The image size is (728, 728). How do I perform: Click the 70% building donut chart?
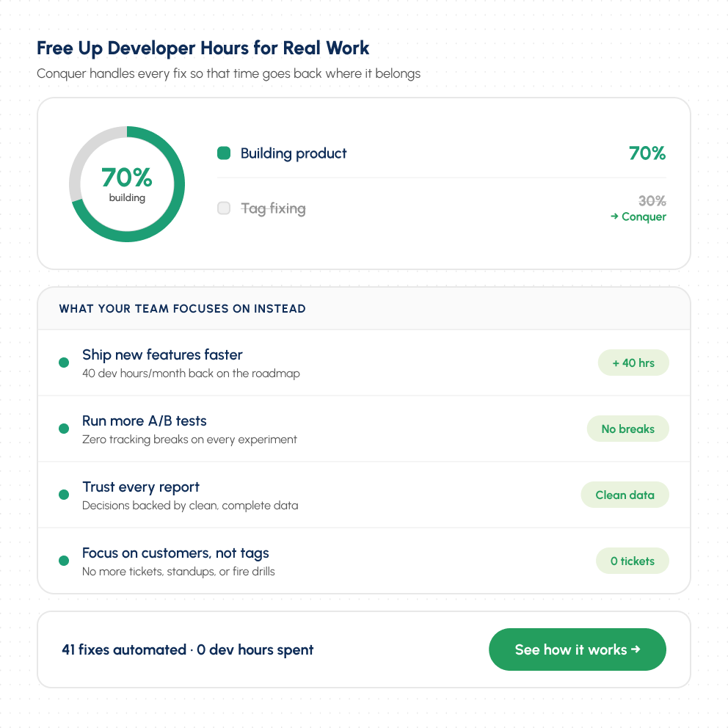point(127,184)
